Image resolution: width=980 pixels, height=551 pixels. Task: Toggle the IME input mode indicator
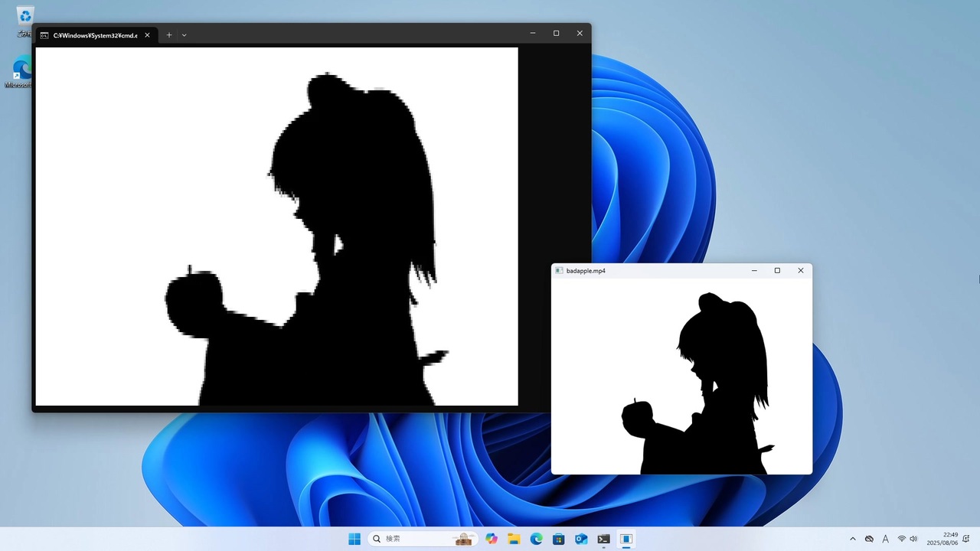coord(886,539)
